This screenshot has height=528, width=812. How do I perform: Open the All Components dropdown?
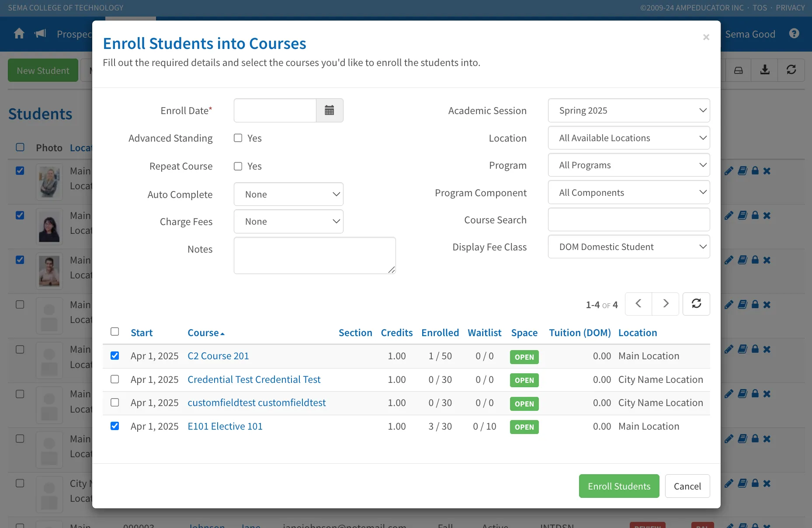click(x=629, y=192)
